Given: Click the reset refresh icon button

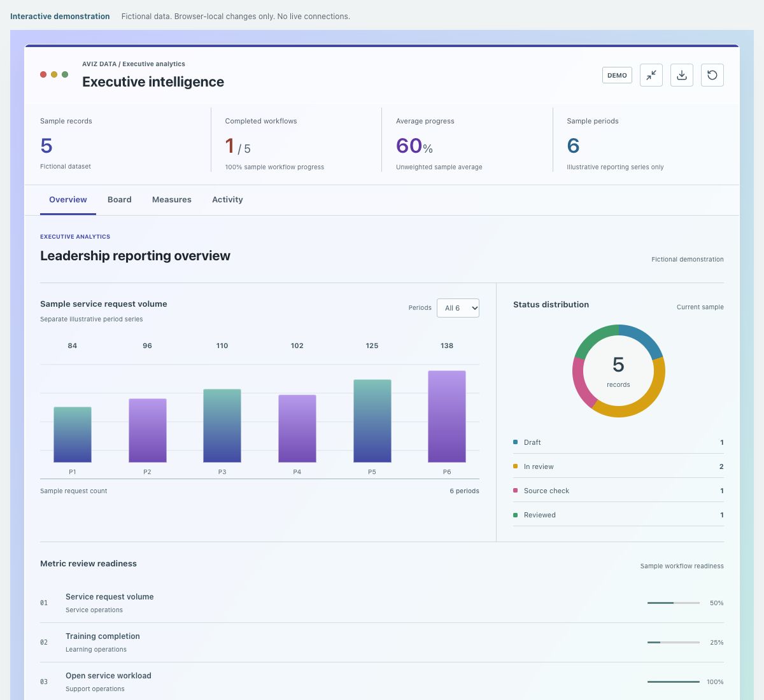Looking at the screenshot, I should point(712,75).
